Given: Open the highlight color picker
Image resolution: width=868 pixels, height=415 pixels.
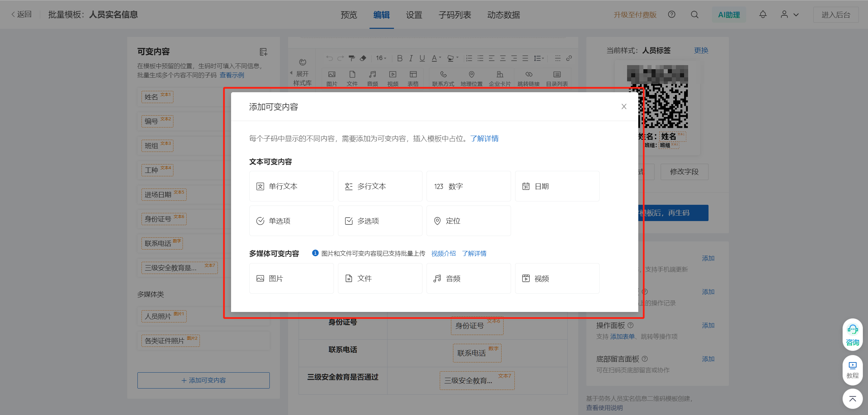Looking at the screenshot, I should click(x=453, y=58).
